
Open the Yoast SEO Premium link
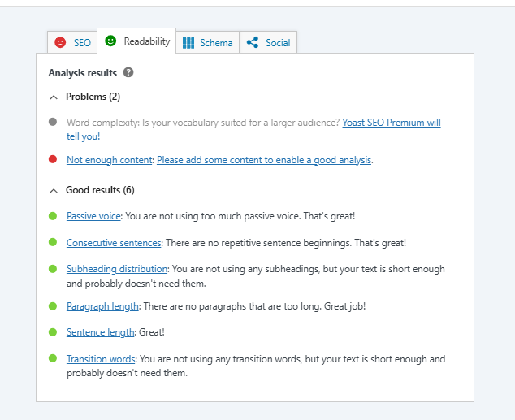(x=391, y=123)
